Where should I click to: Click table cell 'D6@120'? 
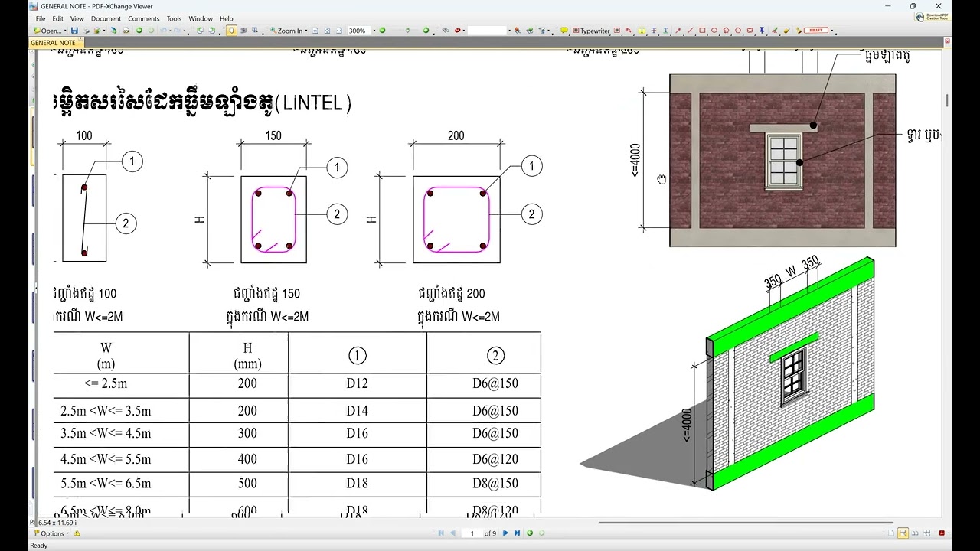(x=495, y=459)
